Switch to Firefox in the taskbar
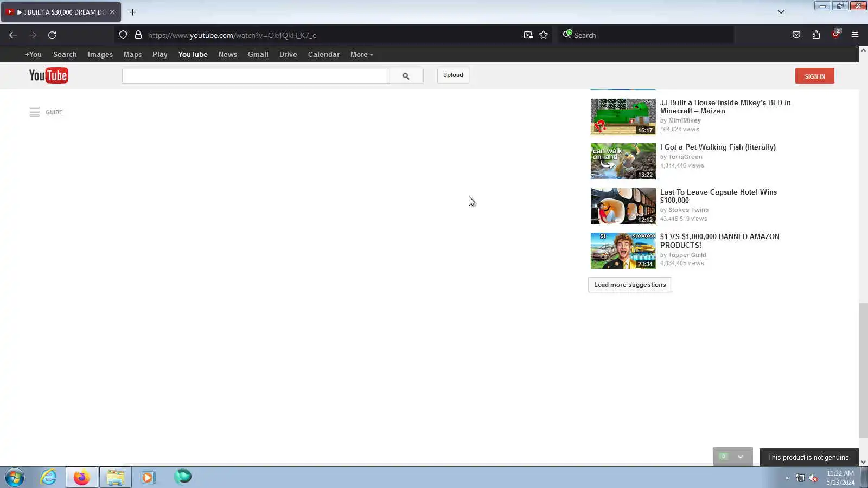Screen dimensions: 868x488 pyautogui.click(x=82, y=478)
